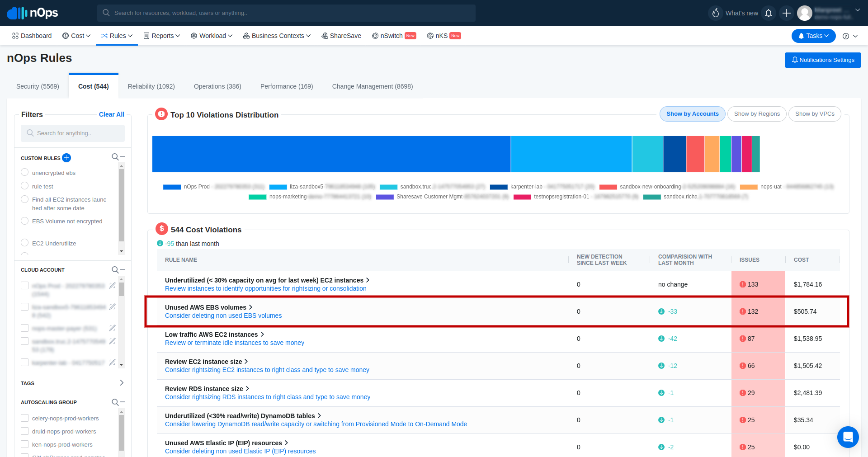
Task: Search within Cloud Account filter
Action: (115, 270)
